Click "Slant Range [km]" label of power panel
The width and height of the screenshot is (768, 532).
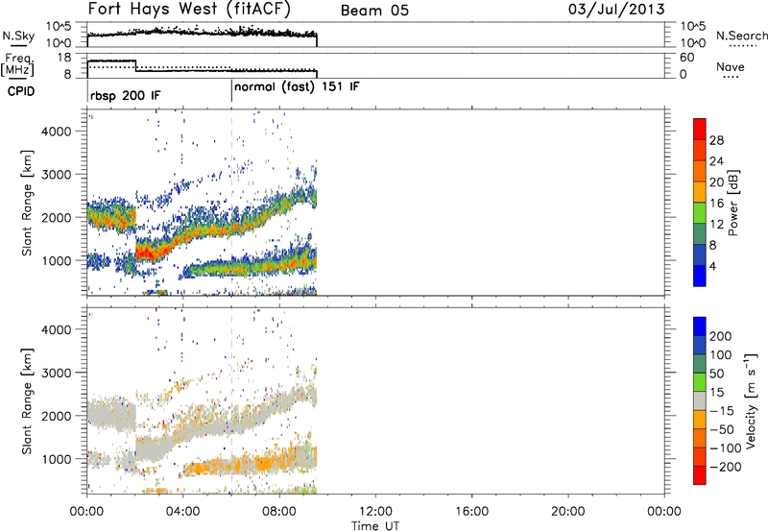click(26, 203)
